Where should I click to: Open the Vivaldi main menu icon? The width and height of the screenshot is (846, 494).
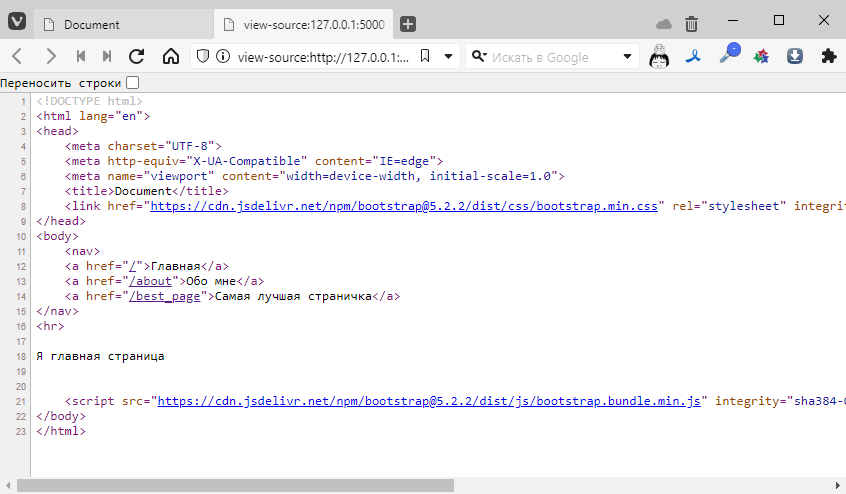tap(17, 22)
